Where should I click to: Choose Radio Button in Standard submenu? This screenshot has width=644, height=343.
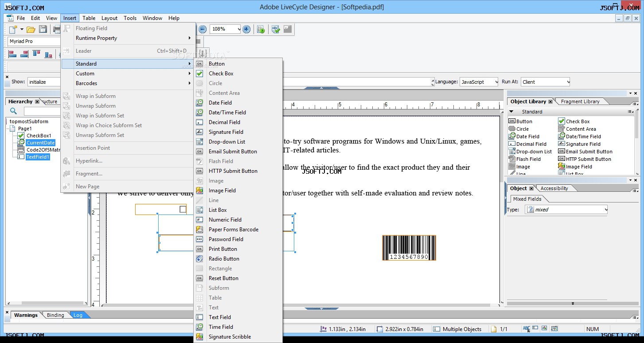[238, 259]
